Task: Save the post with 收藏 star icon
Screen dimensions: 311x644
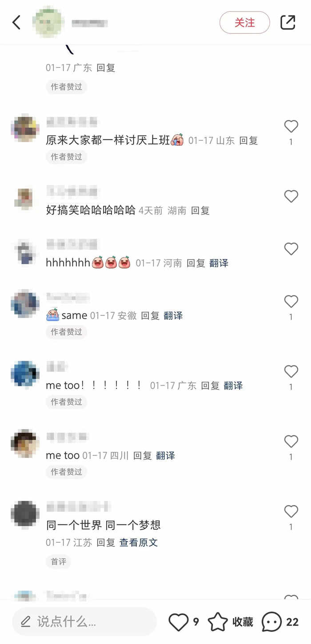Action: (x=218, y=622)
